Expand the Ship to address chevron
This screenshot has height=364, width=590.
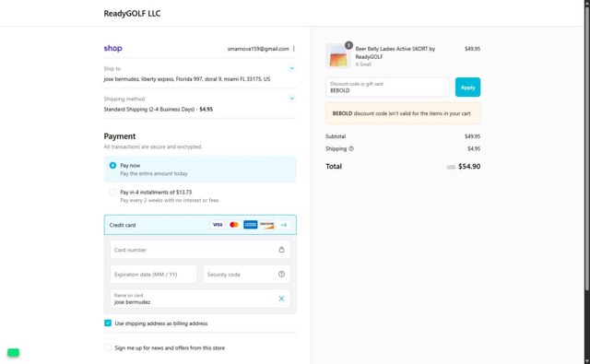[x=291, y=68]
